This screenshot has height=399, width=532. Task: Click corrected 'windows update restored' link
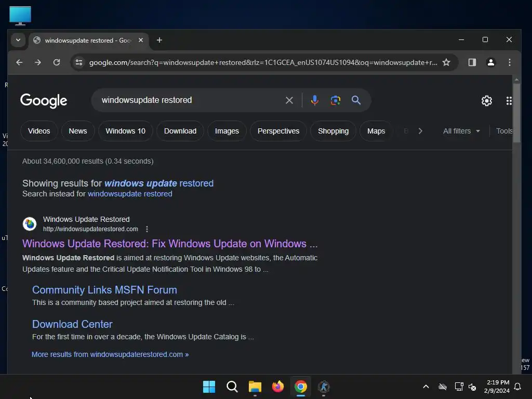pos(159,183)
